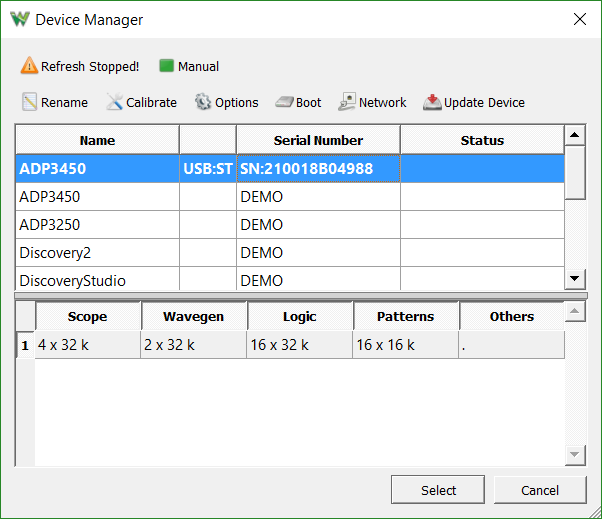Viewport: 602px width, 519px height.
Task: Click configuration list scroll down arrow
Action: 575,455
